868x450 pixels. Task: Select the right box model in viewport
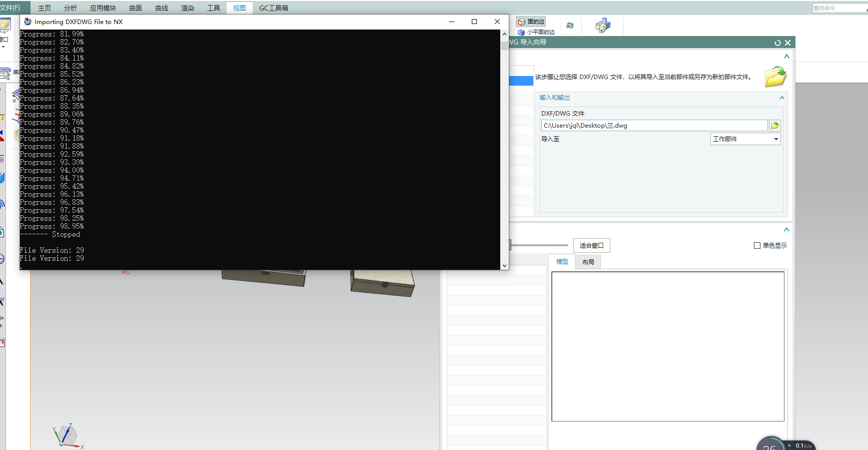point(383,283)
